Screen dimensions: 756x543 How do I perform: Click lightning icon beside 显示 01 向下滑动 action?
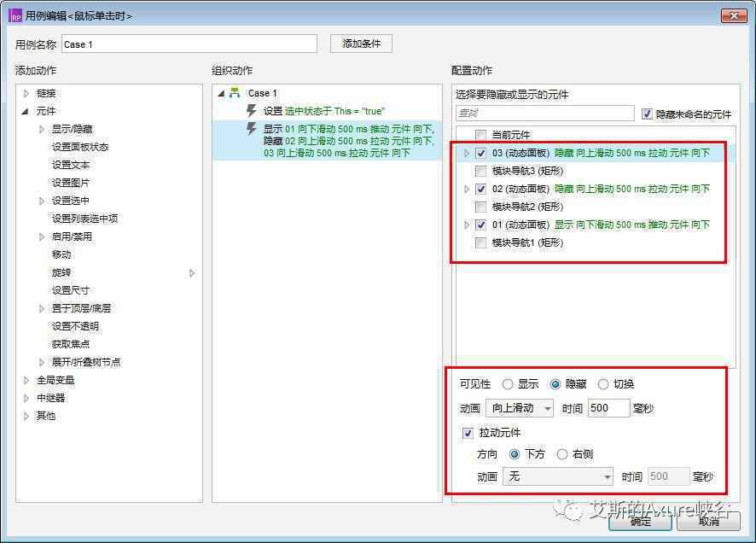coord(251,128)
